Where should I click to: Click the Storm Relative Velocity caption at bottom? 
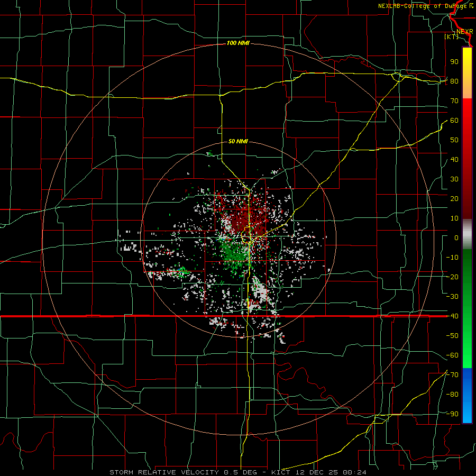point(238,472)
